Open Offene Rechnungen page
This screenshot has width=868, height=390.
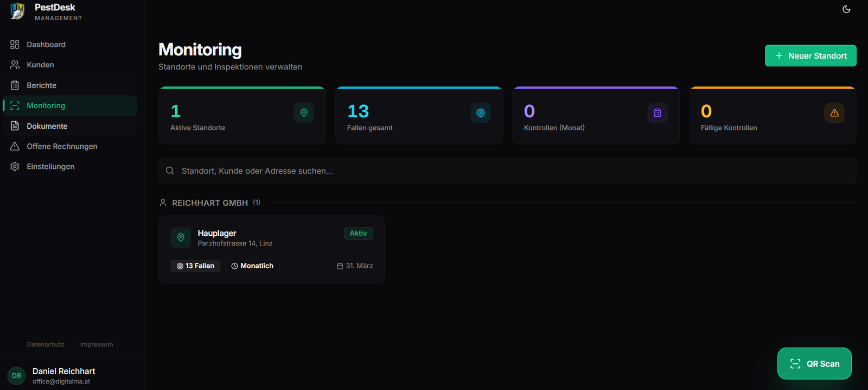(62, 146)
